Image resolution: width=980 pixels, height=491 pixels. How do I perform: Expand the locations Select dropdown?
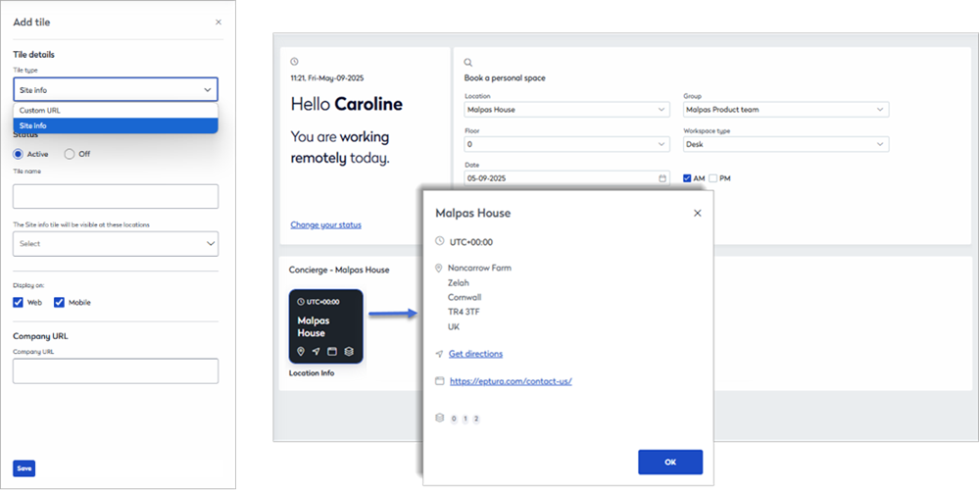116,244
